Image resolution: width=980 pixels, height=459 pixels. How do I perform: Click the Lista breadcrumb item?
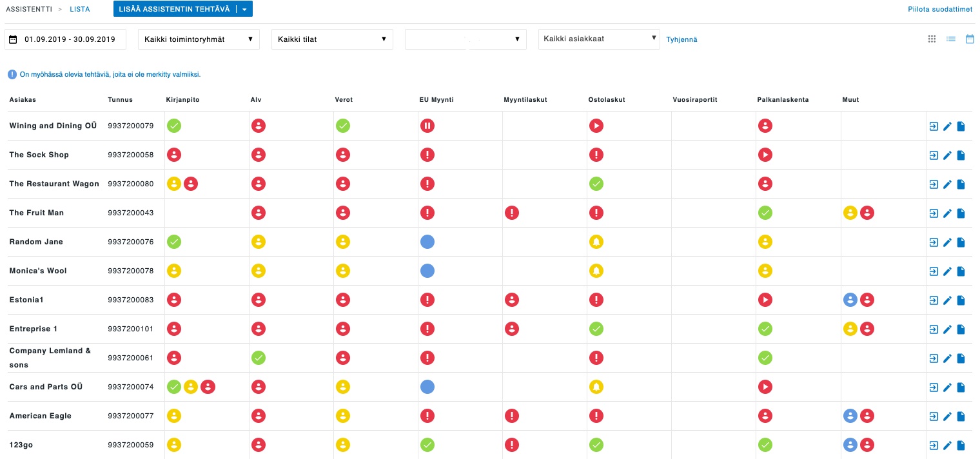tap(80, 10)
